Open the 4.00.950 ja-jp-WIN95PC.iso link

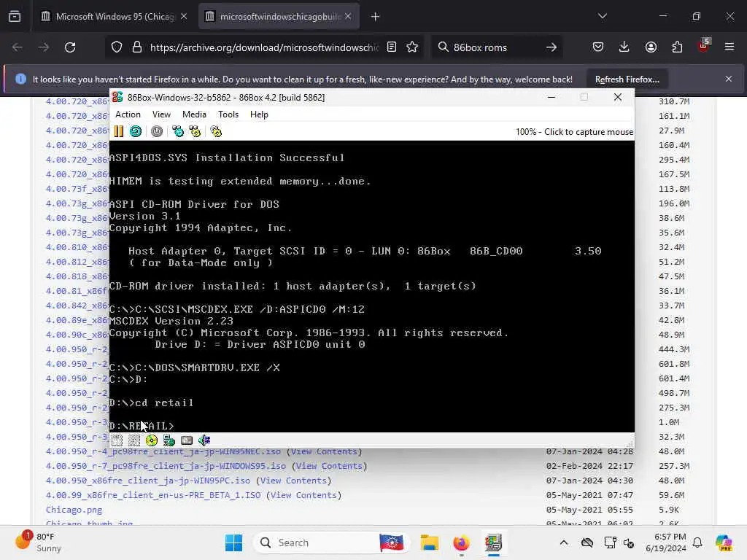148,481
